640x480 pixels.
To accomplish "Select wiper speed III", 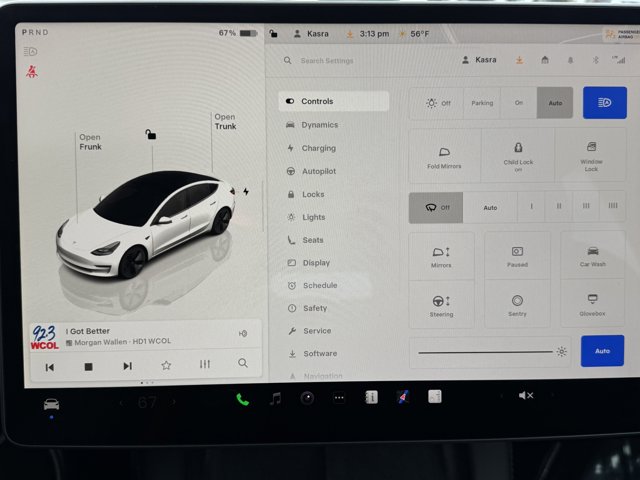I will point(586,206).
